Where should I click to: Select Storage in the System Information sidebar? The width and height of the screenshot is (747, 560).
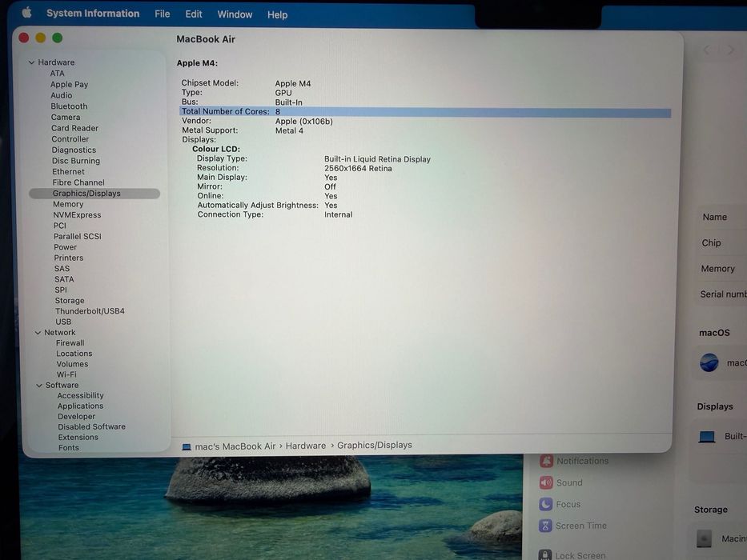[x=70, y=301]
